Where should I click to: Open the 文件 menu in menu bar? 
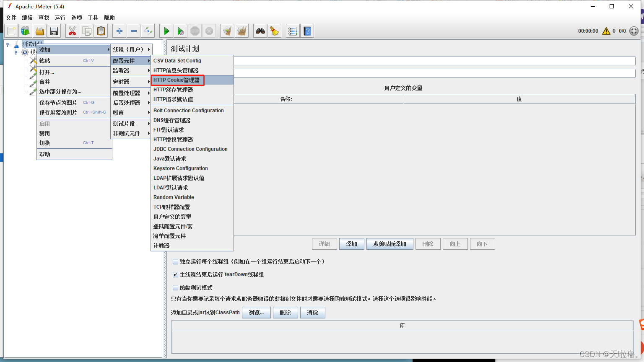coord(11,18)
